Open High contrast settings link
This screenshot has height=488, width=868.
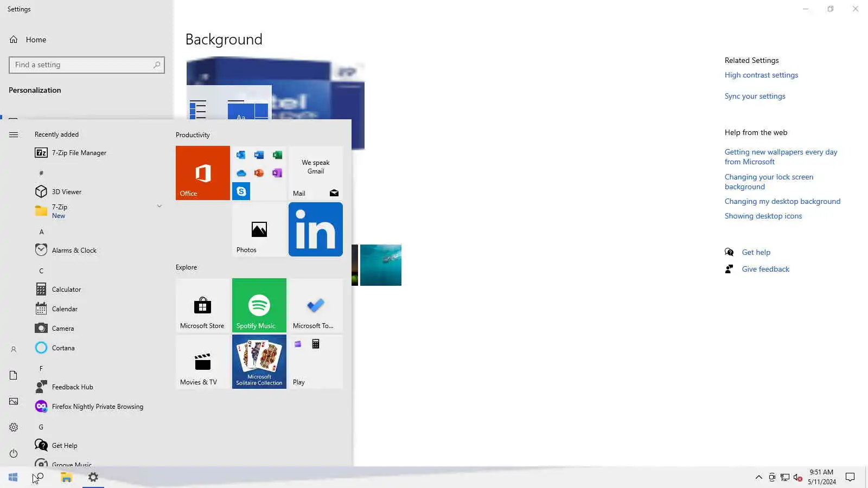click(x=761, y=75)
